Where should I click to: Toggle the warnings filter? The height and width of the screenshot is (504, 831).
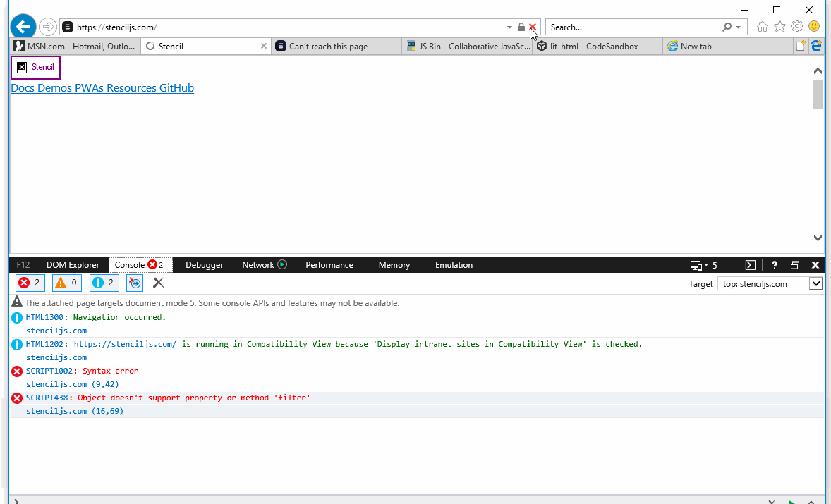click(x=66, y=282)
